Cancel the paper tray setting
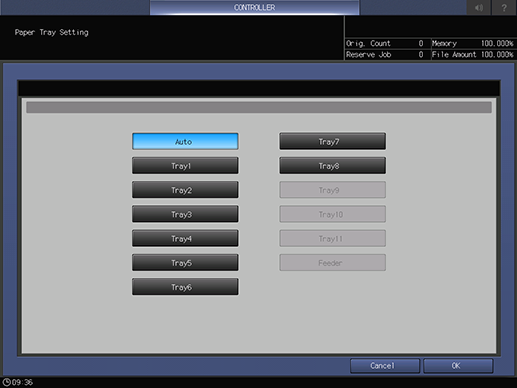Viewport: 517px width, 388px height. (x=385, y=366)
